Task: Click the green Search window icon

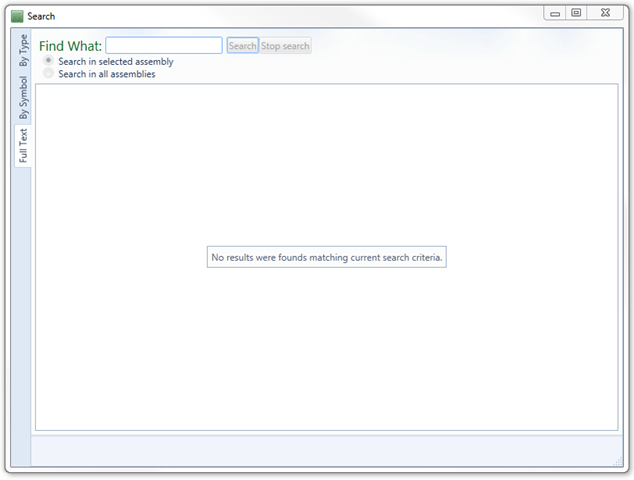Action: pos(17,17)
